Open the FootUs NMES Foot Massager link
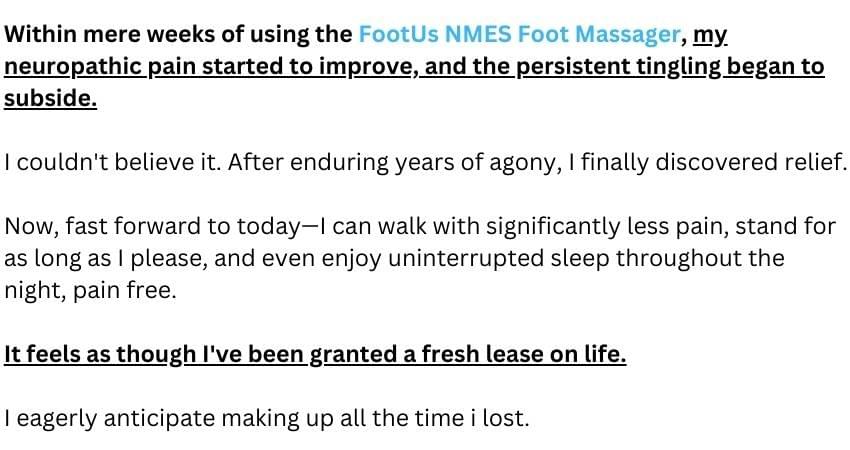 518,35
